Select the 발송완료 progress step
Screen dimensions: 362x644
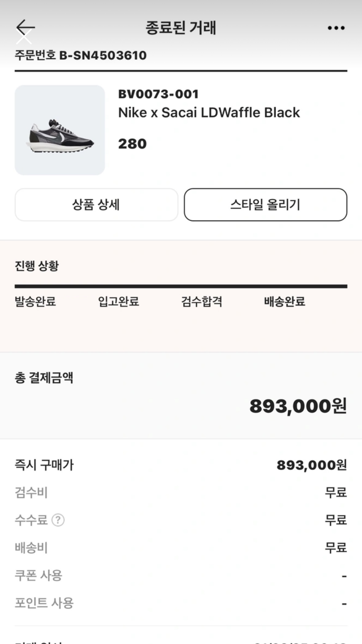(35, 301)
